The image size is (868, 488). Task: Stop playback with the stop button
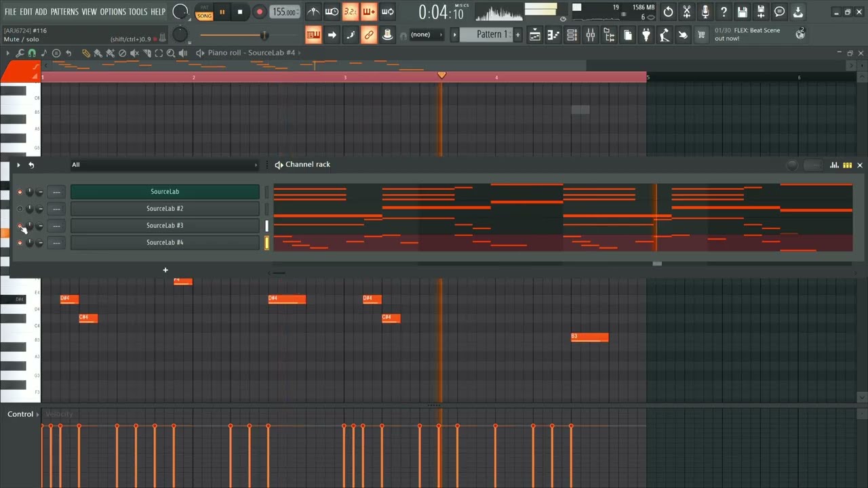[240, 12]
